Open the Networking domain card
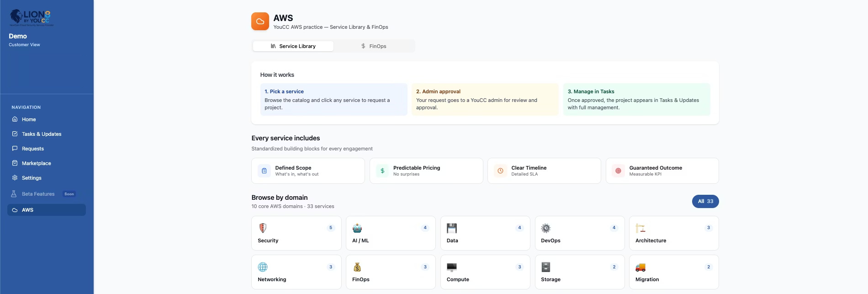The height and width of the screenshot is (294, 868). (x=296, y=272)
